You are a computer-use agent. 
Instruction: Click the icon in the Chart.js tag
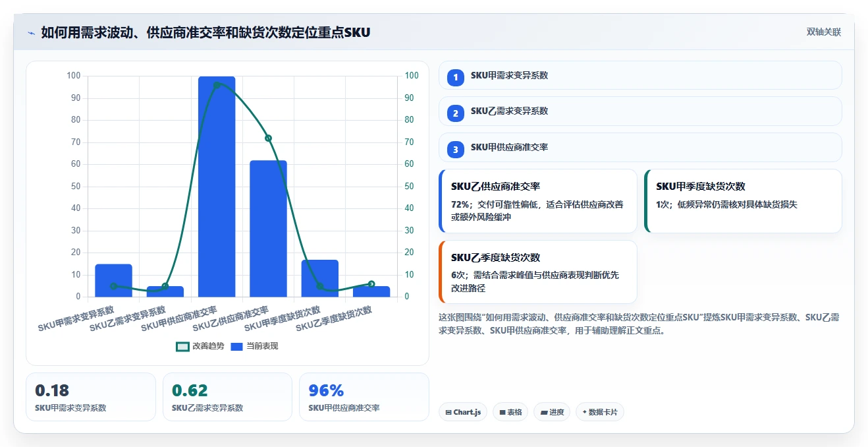pos(448,412)
